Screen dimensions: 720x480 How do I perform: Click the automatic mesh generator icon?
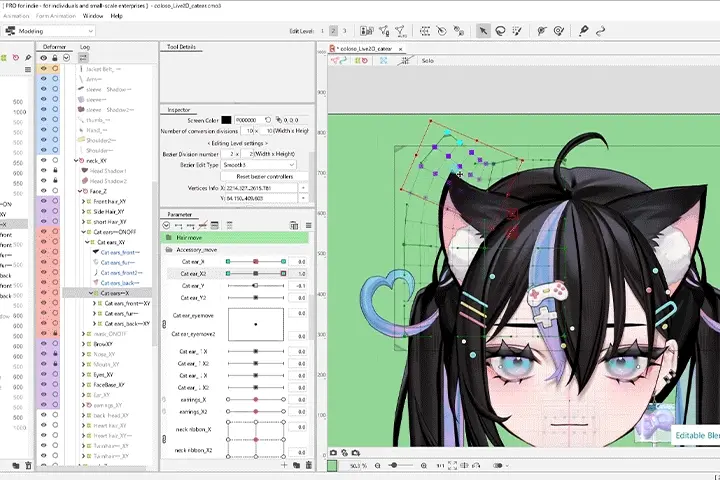[x=401, y=31]
